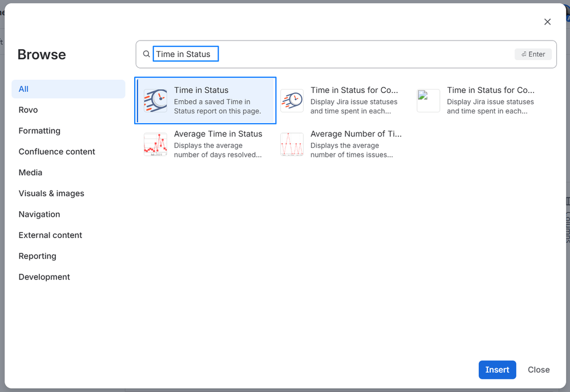Click the Browse heading
The image size is (570, 392).
point(42,55)
